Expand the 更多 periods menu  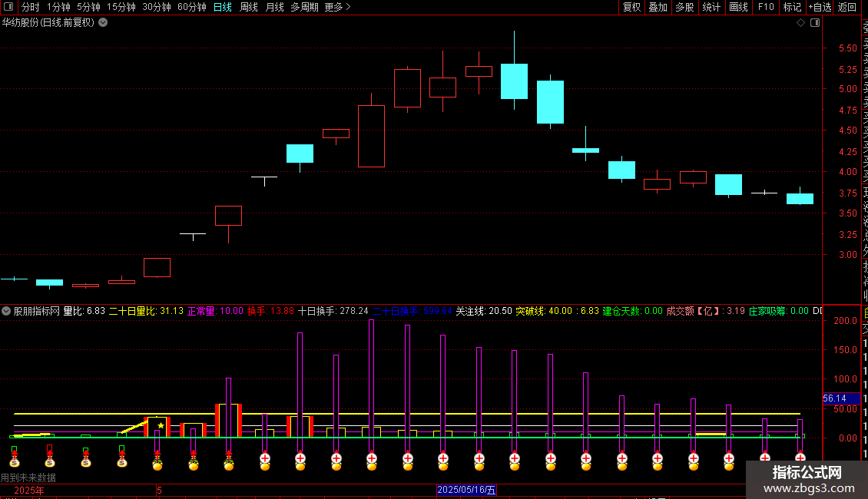(x=338, y=7)
